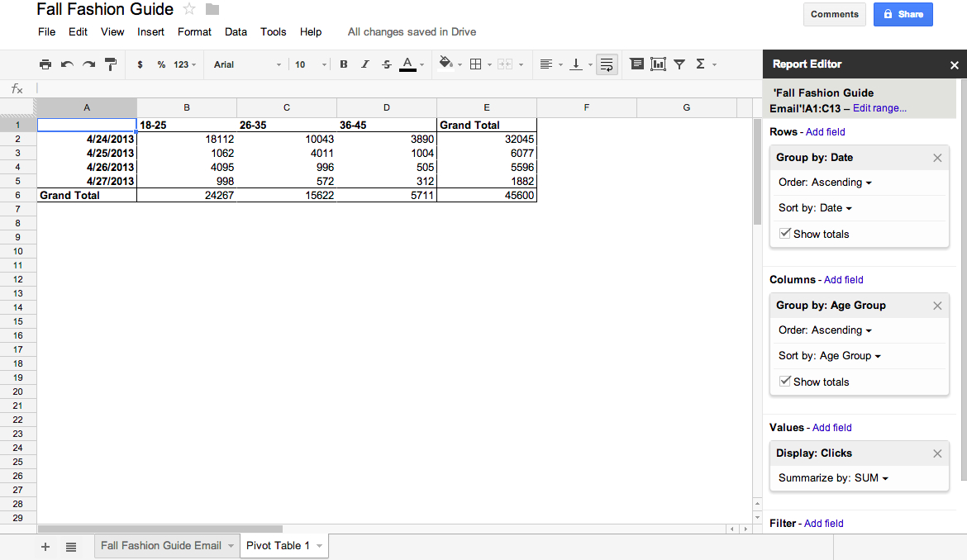Enable the filter icon in the toolbar

[679, 64]
